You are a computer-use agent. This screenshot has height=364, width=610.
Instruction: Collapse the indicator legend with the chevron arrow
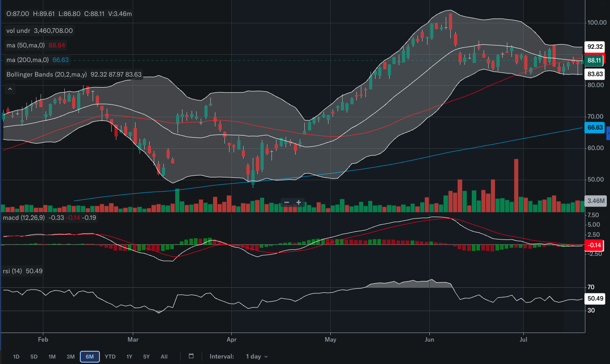(x=10, y=88)
